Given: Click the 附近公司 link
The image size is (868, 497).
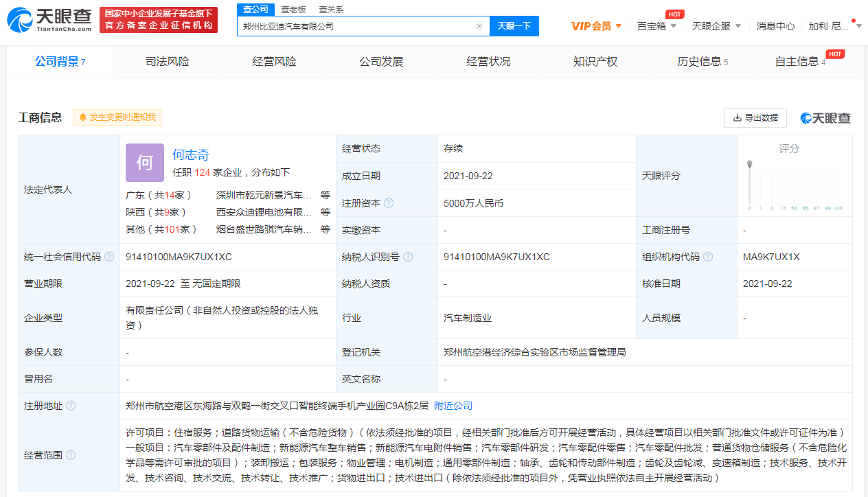Looking at the screenshot, I should coord(453,406).
